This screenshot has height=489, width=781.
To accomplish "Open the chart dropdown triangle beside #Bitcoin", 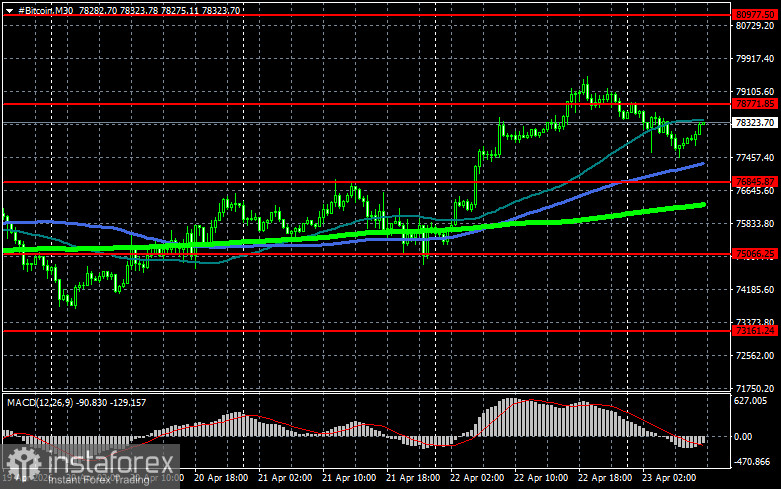I will [9, 10].
